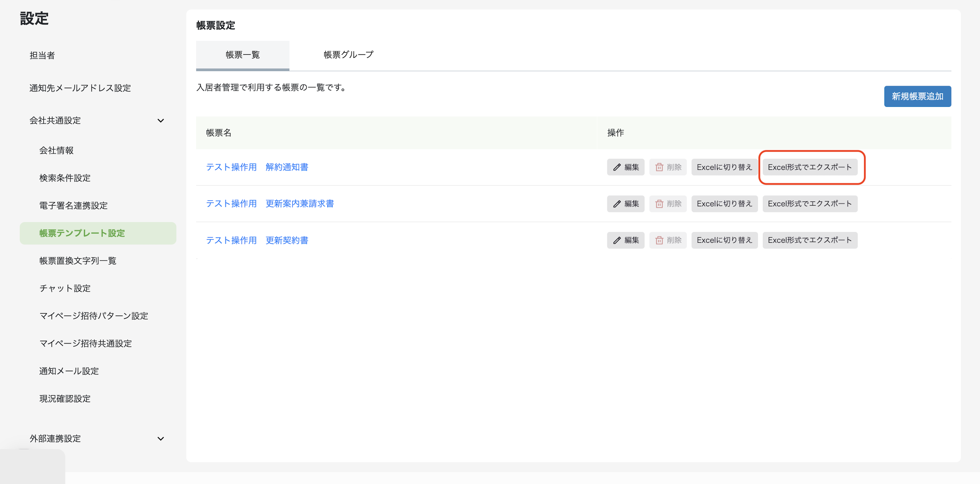Expand the 外部連携設定 section chevron
Screen dimensions: 980x484
coord(161,439)
